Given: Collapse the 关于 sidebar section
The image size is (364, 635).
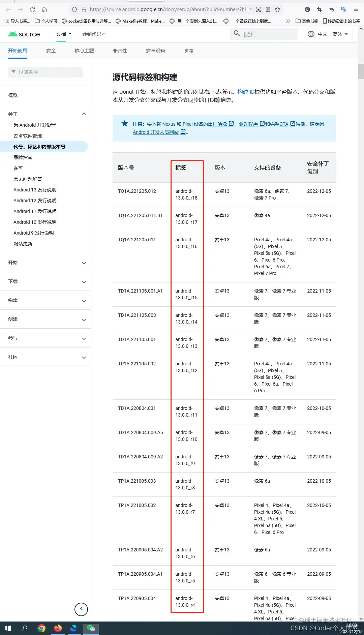Looking at the screenshot, I should 84,114.
